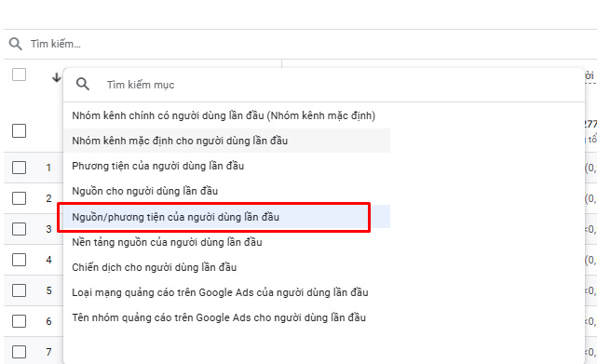Click row number 7 in the table
597x364 pixels.
48,352
